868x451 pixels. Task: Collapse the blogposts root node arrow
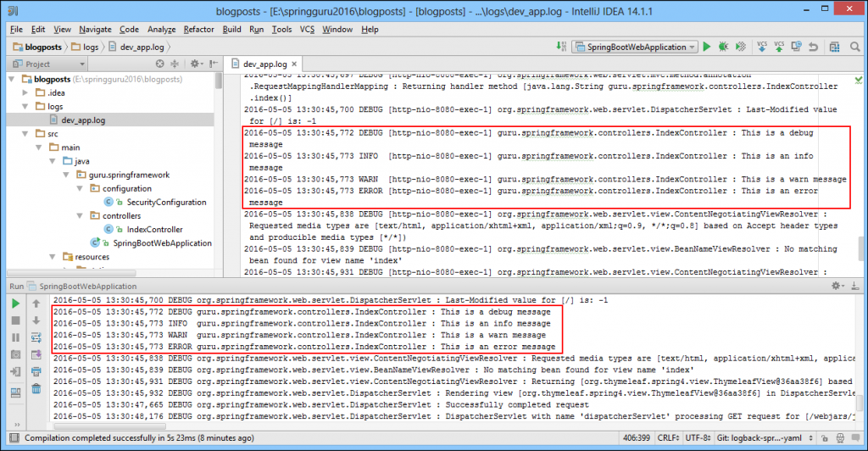[12, 79]
